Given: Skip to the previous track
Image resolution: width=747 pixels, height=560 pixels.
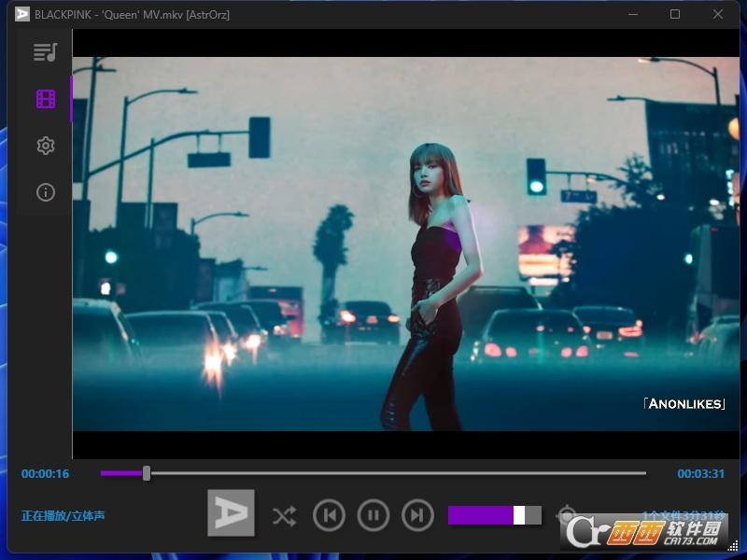Looking at the screenshot, I should 330,515.
